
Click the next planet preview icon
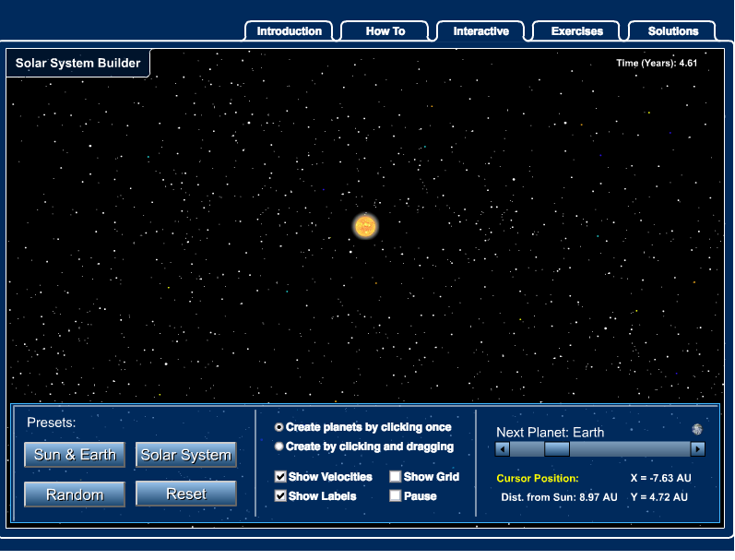coord(697,429)
